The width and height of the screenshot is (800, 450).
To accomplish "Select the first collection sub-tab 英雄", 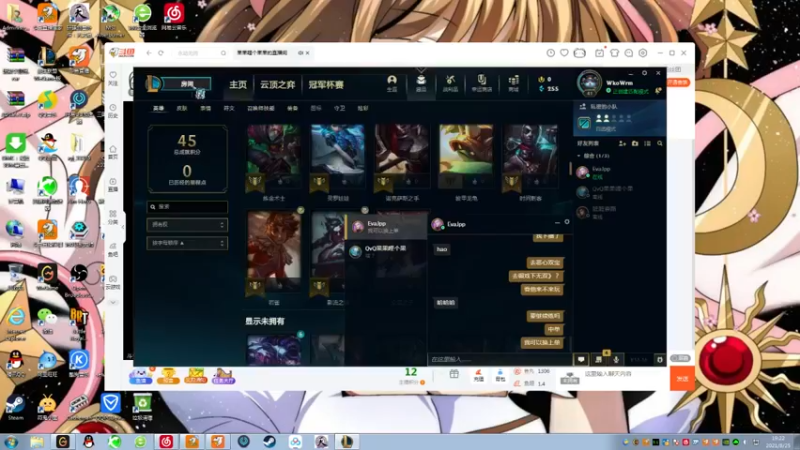I will coord(159,108).
